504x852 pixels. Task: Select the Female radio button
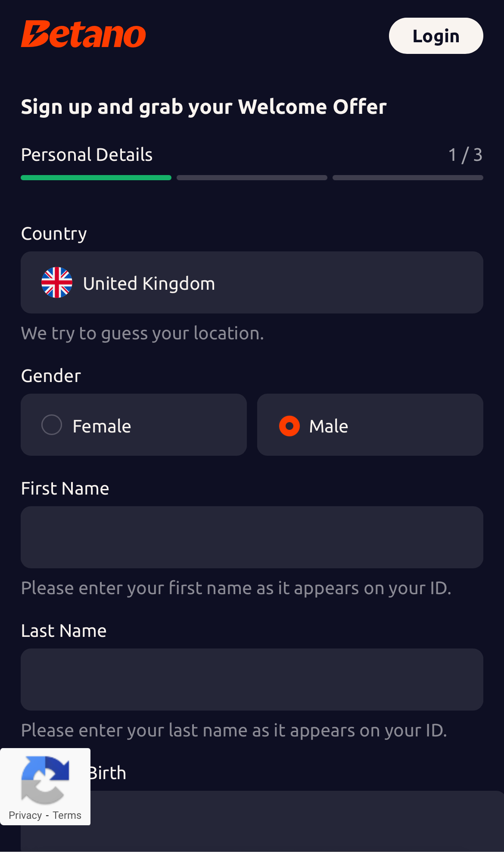pyautogui.click(x=52, y=425)
